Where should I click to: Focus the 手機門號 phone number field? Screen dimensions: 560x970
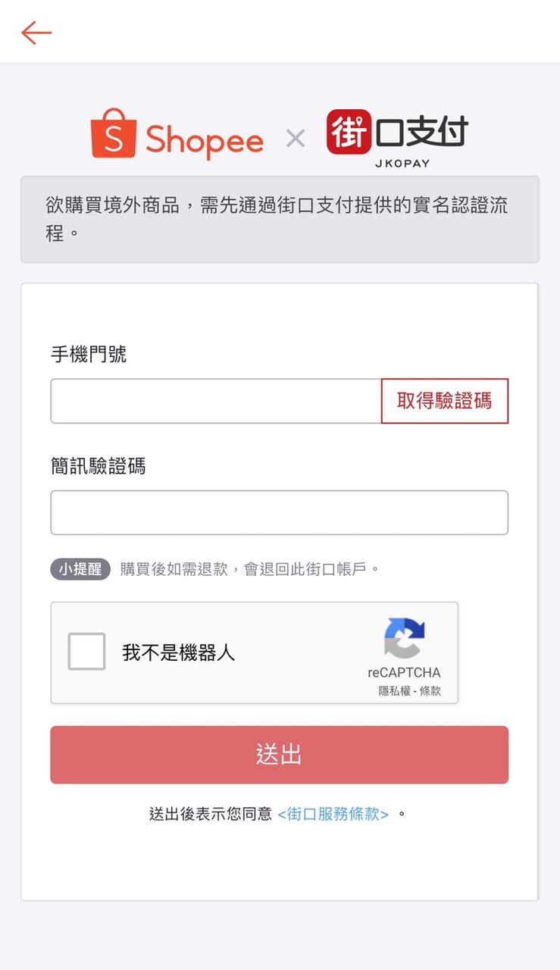pos(216,401)
